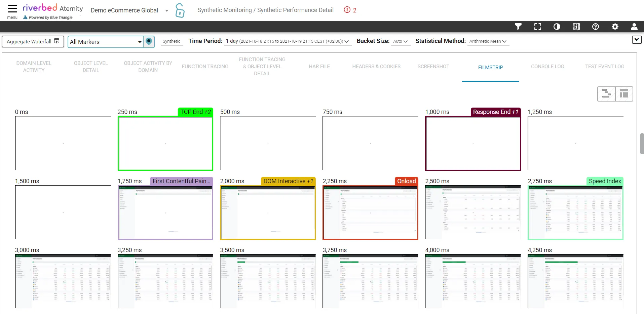Click the Aggregate Waterfall button
The width and height of the screenshot is (644, 314).
coord(33,41)
